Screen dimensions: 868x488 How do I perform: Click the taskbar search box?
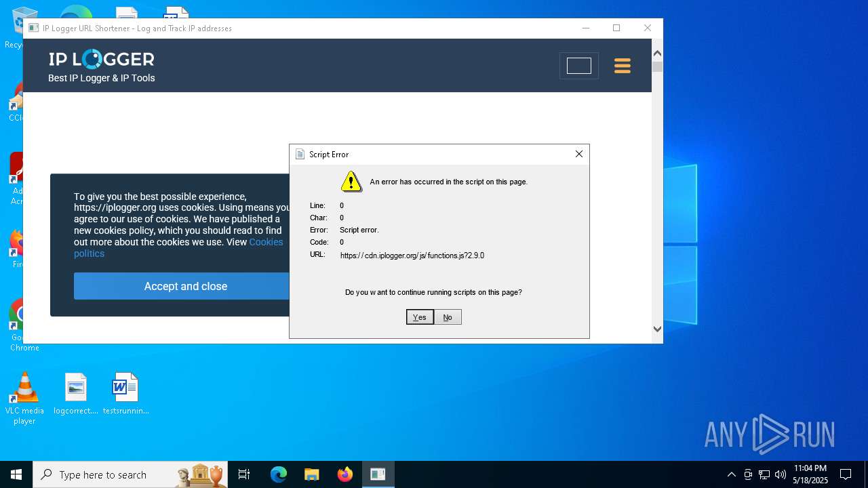click(131, 474)
